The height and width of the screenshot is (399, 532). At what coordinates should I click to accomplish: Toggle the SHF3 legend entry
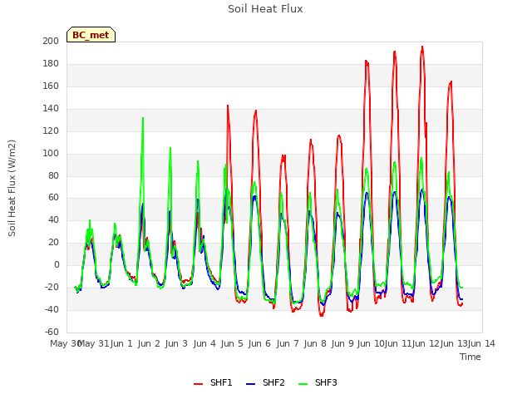[318, 382]
